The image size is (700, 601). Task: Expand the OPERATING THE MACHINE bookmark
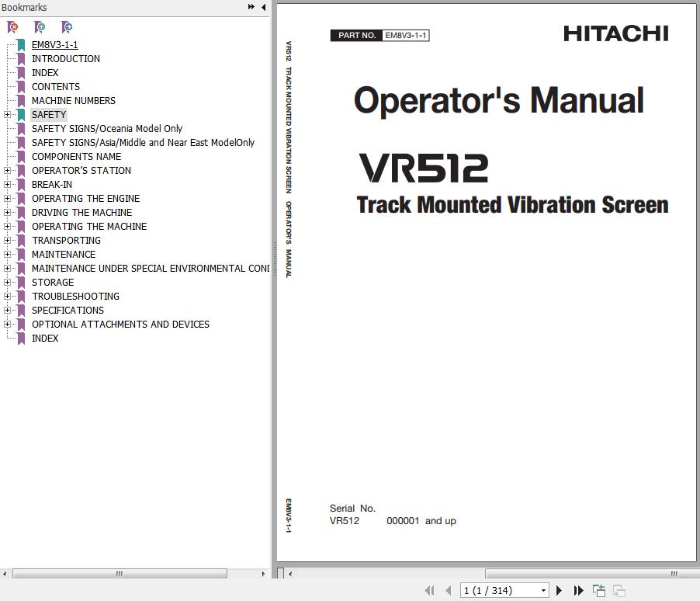click(7, 226)
